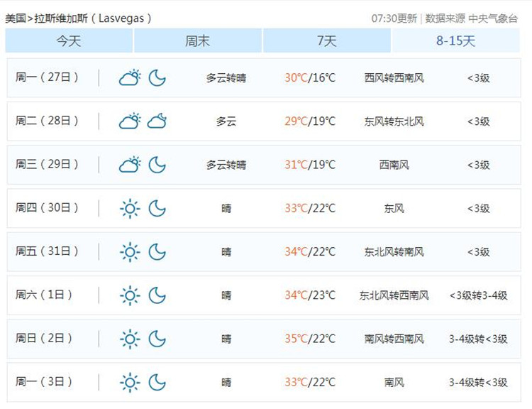This screenshot has width=532, height=409.
Task: Click wind text 东北风转南风
Action: [394, 251]
